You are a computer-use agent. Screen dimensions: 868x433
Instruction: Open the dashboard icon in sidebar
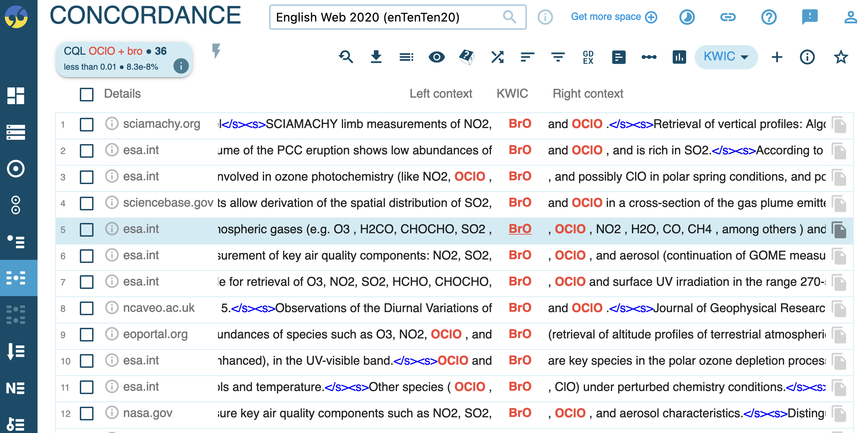point(16,96)
